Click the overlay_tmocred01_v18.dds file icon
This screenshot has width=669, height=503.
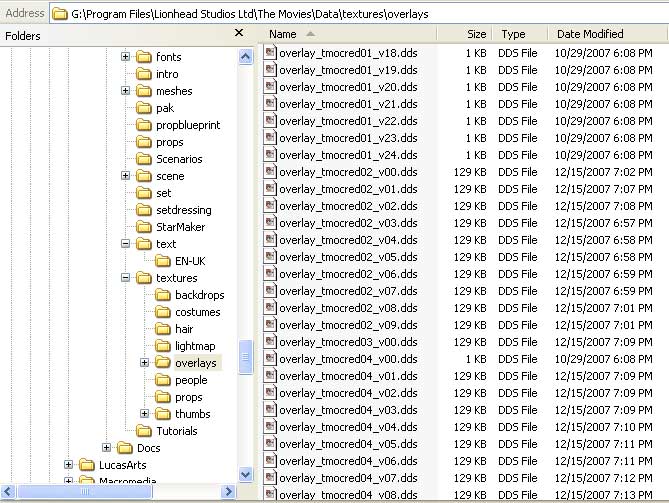[x=271, y=53]
